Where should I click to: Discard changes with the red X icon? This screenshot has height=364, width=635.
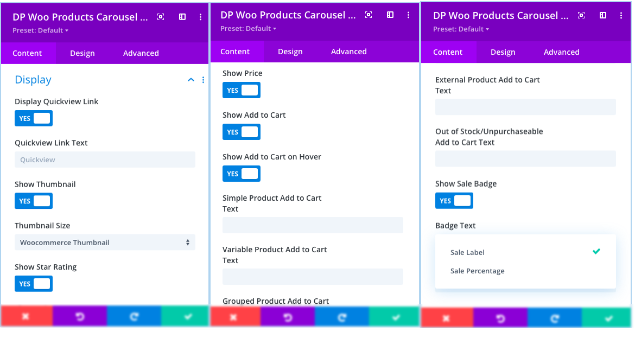click(x=27, y=316)
